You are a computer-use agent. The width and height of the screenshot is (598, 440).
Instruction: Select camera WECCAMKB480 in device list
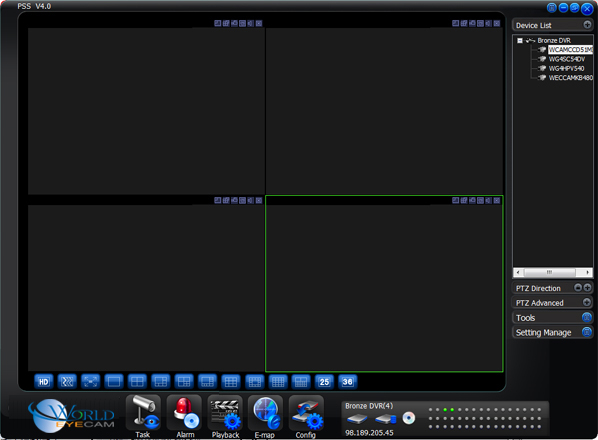click(571, 78)
